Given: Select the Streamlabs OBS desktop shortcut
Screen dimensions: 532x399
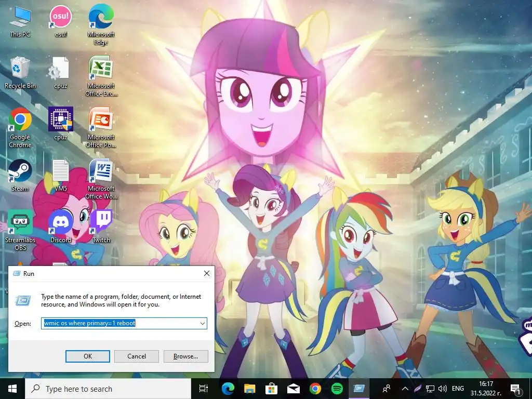Looking at the screenshot, I should [x=20, y=230].
